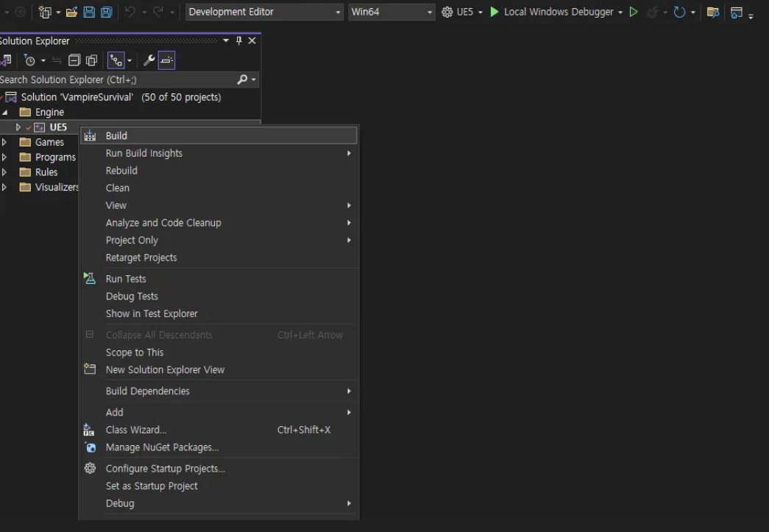Click the Restart circular arrow icon
The image size is (769, 532).
[x=679, y=12]
